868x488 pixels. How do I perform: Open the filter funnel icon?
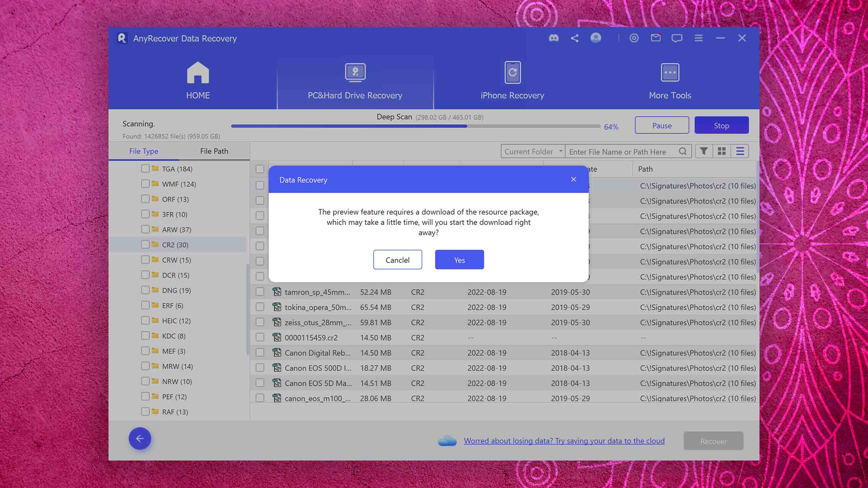(x=704, y=151)
